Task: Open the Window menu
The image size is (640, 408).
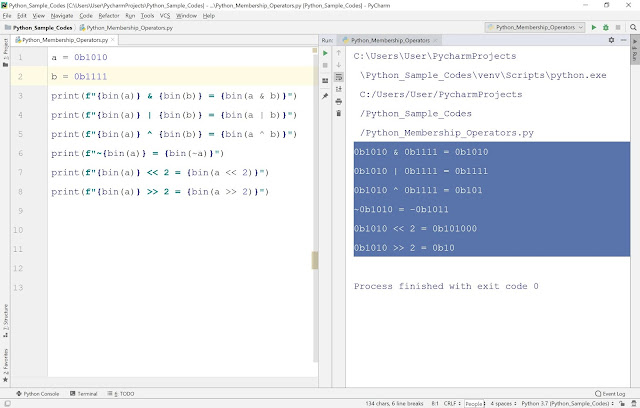Action: [186, 16]
